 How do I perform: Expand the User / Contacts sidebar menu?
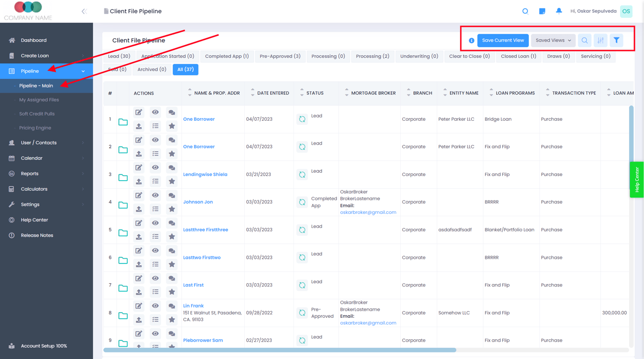pyautogui.click(x=46, y=143)
